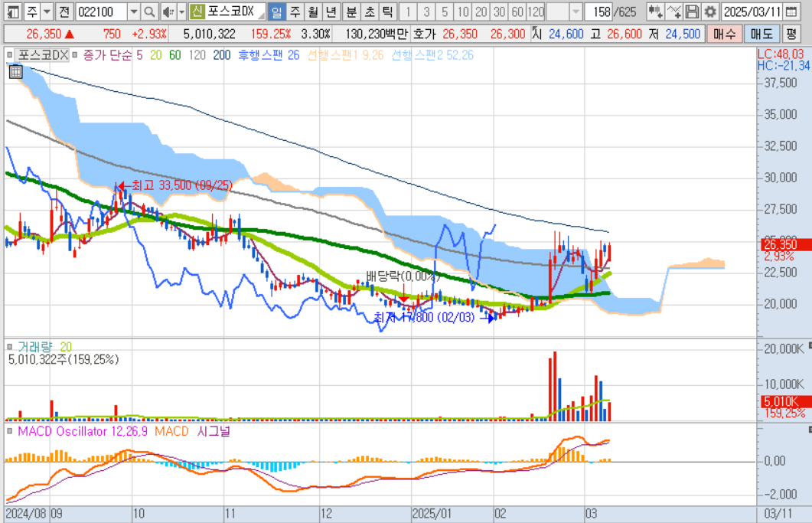Viewport: 812px width, 523px height.
Task: Click the 전 button beside stock code
Action: tap(64, 11)
